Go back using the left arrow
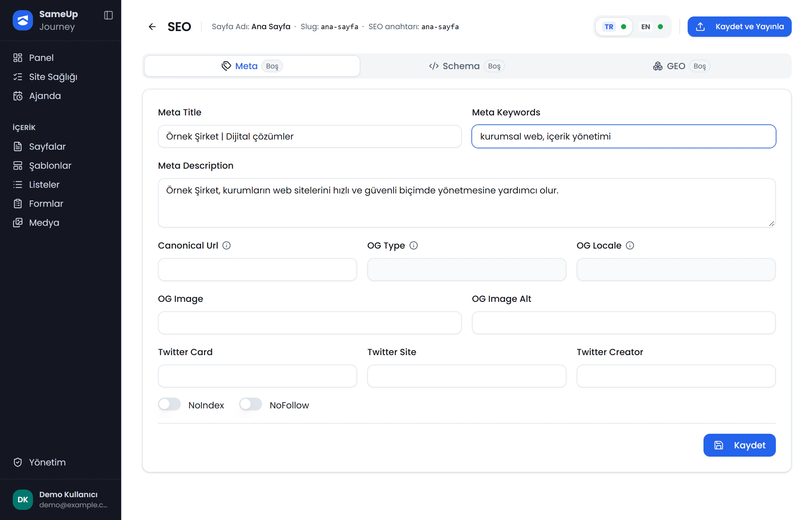Viewport: 812px width, 520px height. click(x=152, y=27)
